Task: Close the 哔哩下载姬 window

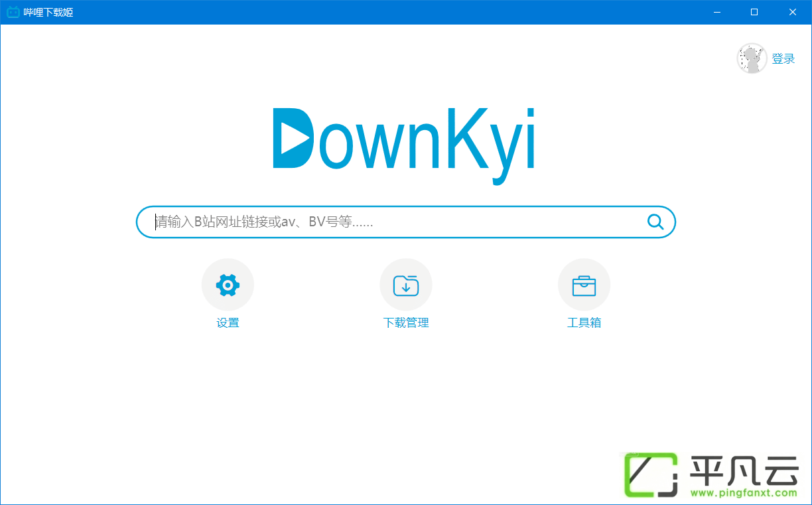Action: pos(792,12)
